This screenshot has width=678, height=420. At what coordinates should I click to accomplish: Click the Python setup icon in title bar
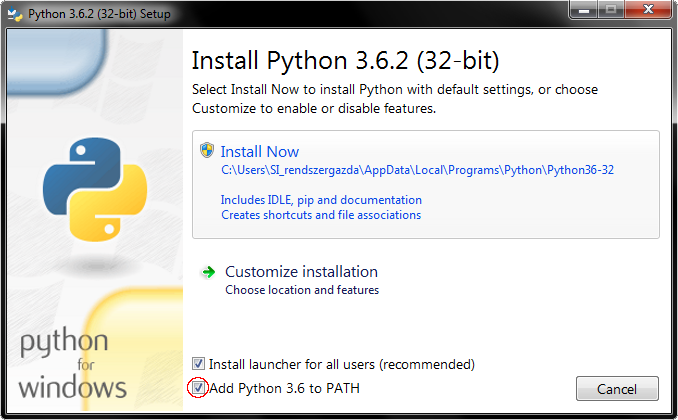pyautogui.click(x=15, y=14)
